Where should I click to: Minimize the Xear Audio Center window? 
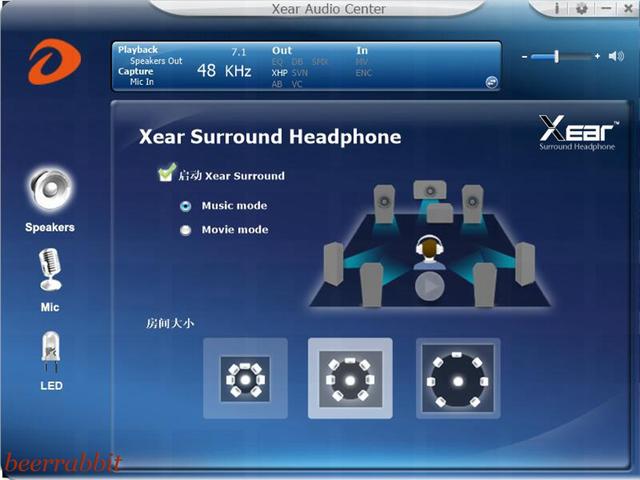606,8
